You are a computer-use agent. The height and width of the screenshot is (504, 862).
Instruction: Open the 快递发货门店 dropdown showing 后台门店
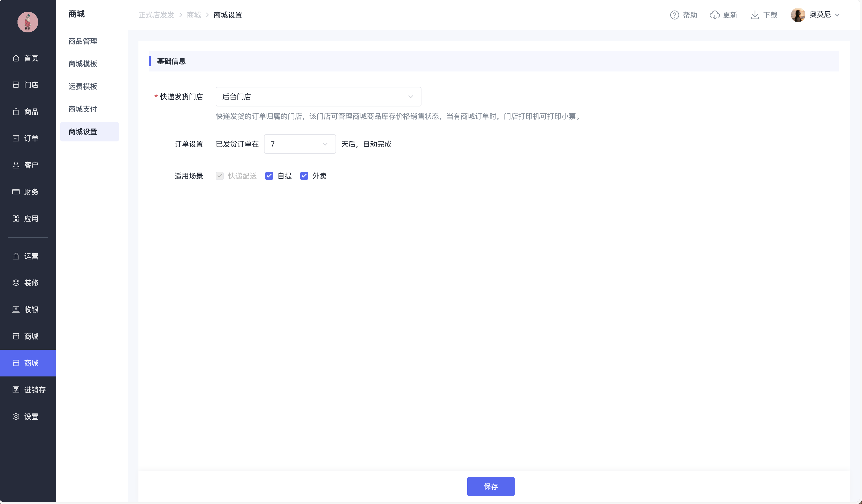tap(318, 97)
